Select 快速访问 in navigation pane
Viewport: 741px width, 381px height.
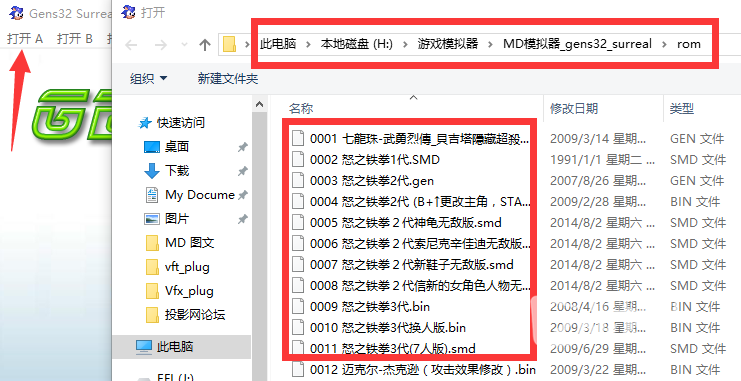click(x=181, y=123)
